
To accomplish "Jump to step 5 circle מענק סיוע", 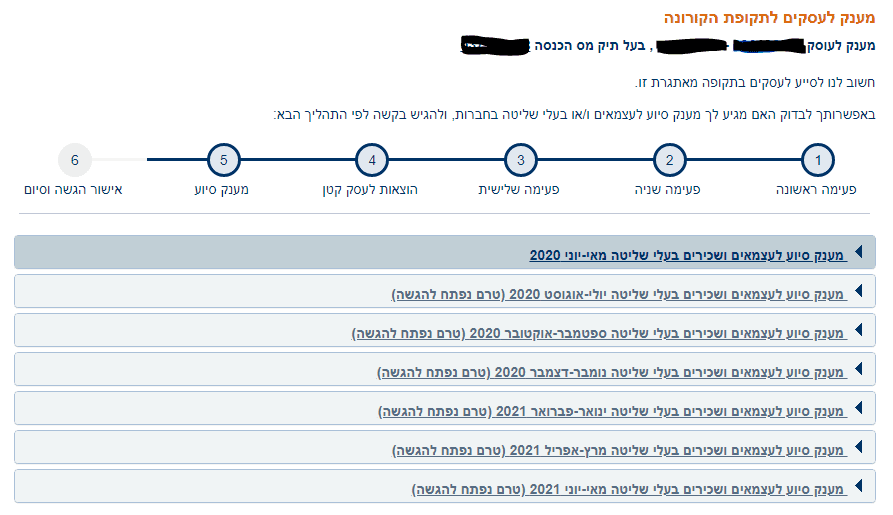I will click(223, 160).
